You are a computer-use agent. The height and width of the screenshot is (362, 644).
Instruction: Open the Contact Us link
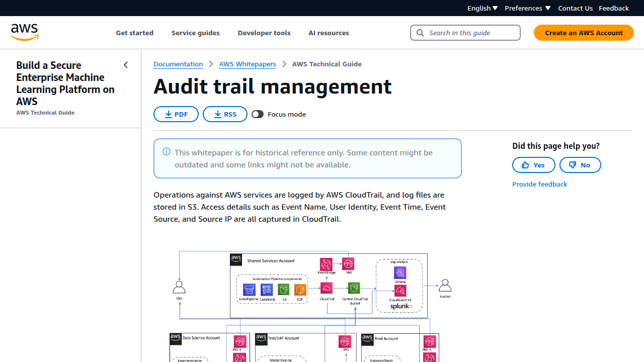(576, 8)
